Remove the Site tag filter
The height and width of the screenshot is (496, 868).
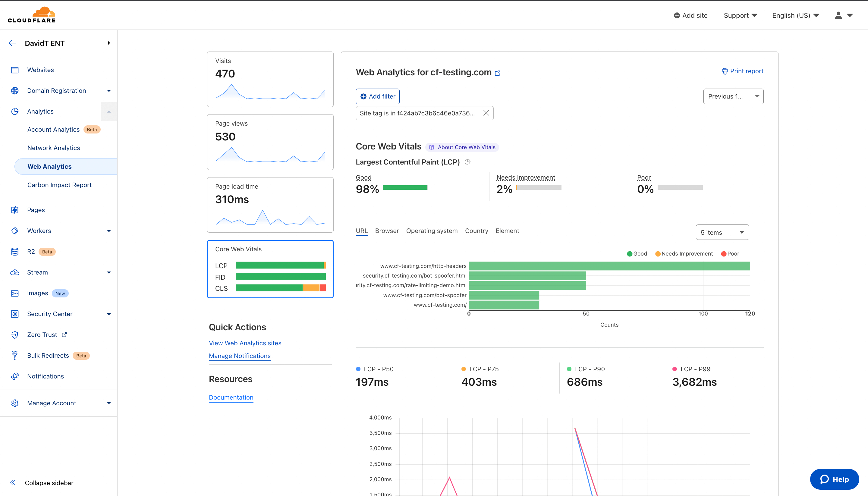tap(486, 113)
